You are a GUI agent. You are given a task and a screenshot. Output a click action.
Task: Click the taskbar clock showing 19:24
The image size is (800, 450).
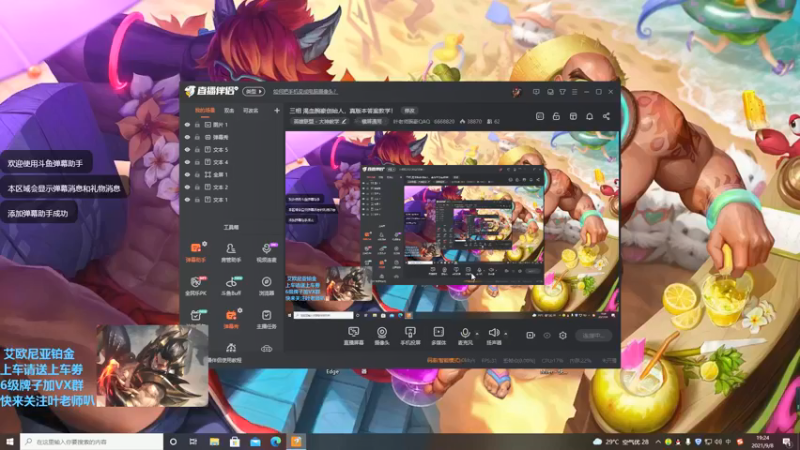[763, 441]
